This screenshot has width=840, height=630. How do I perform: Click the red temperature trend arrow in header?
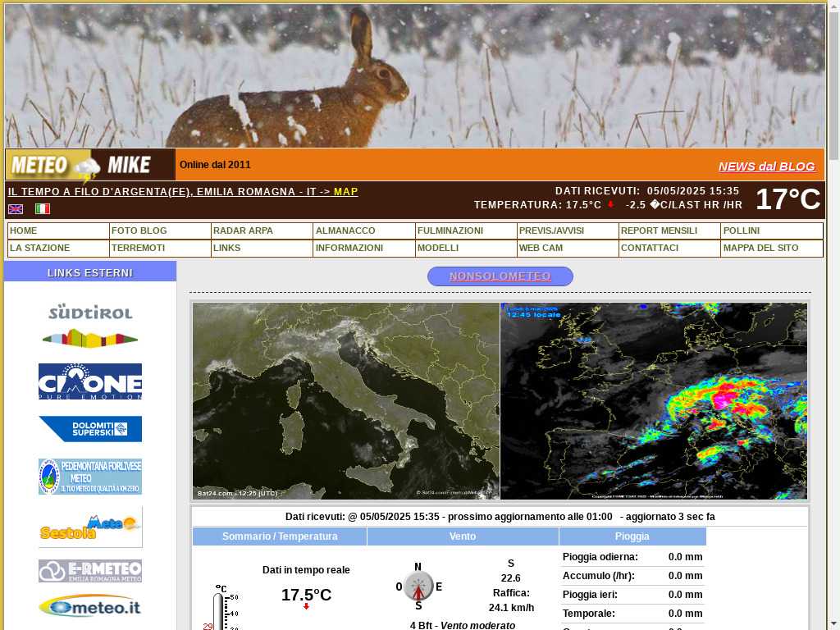(x=610, y=204)
